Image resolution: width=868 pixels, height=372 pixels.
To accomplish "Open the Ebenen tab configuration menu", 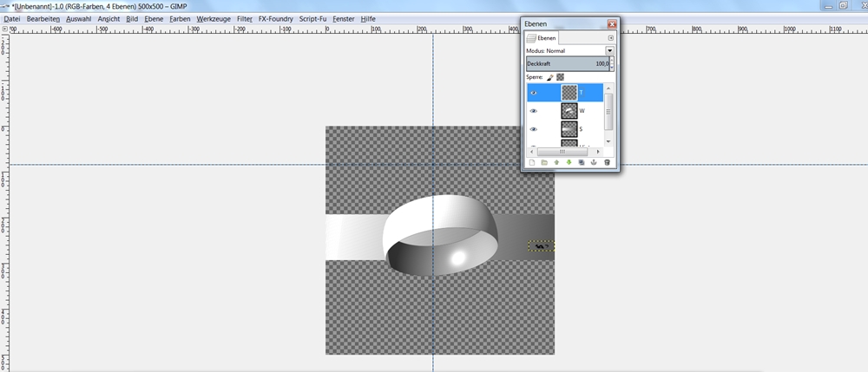I will (610, 38).
